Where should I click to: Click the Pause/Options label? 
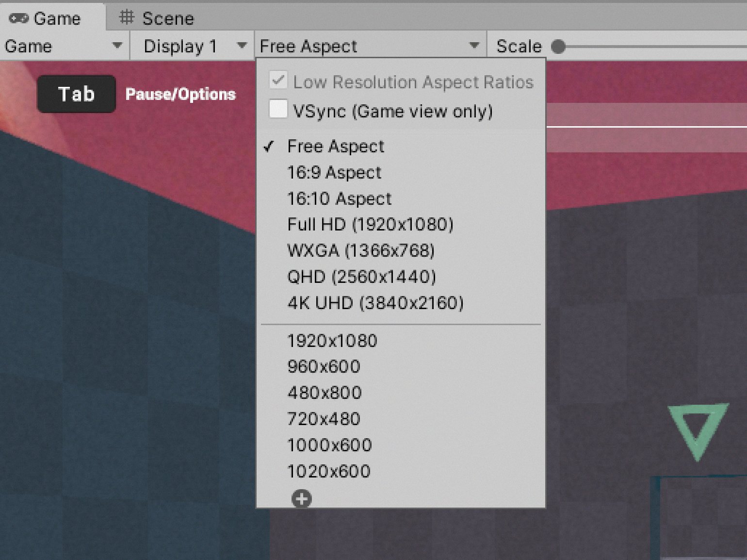[x=180, y=94]
